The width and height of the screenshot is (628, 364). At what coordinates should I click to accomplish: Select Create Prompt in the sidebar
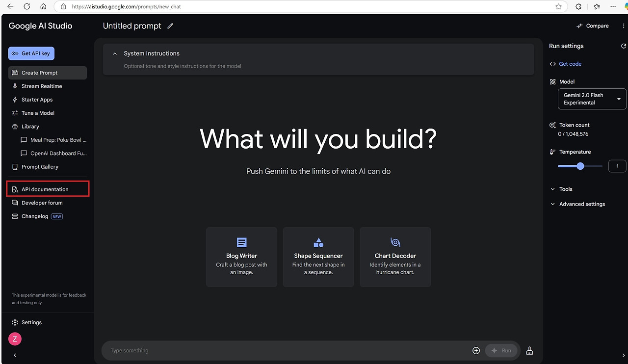(x=48, y=73)
